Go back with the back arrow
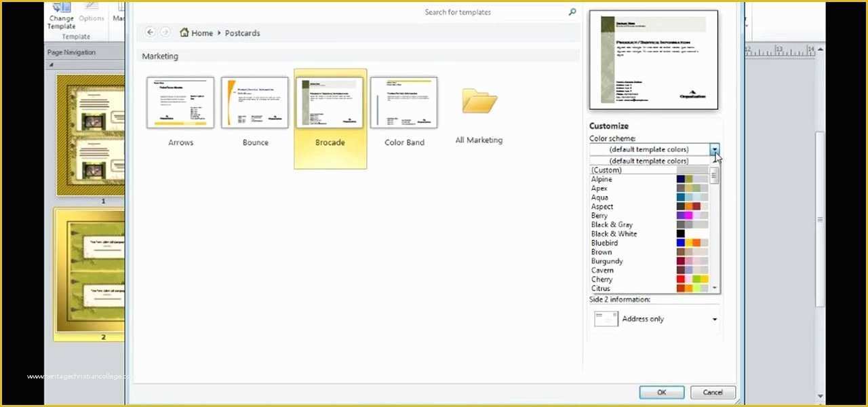868x407 pixels. [x=150, y=33]
